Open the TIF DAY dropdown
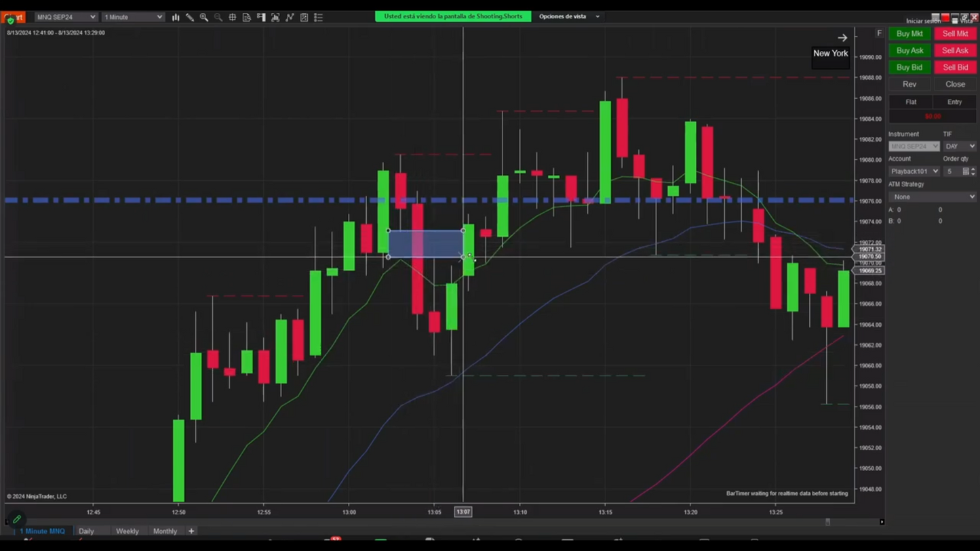This screenshot has width=980, height=551. (x=960, y=146)
